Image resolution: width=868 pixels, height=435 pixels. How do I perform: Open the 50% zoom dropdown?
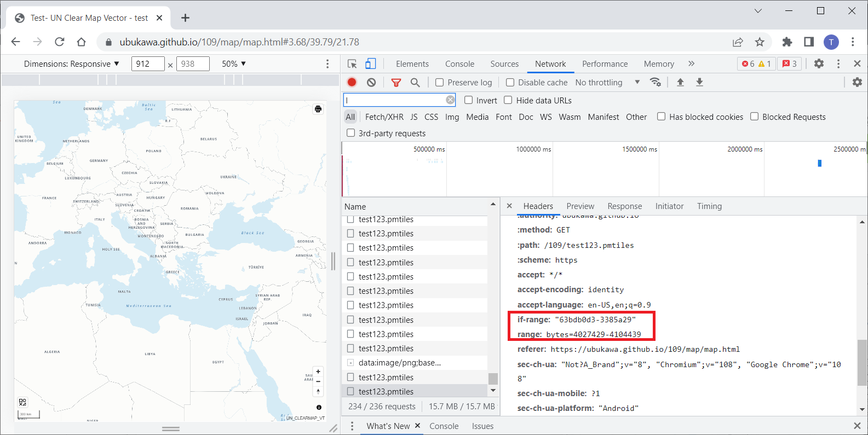[234, 64]
